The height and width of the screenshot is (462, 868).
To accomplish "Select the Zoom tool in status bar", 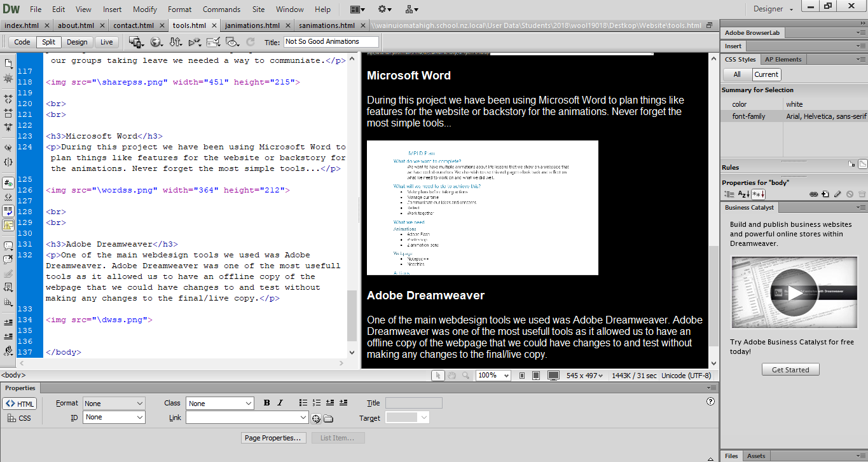I will tap(465, 376).
